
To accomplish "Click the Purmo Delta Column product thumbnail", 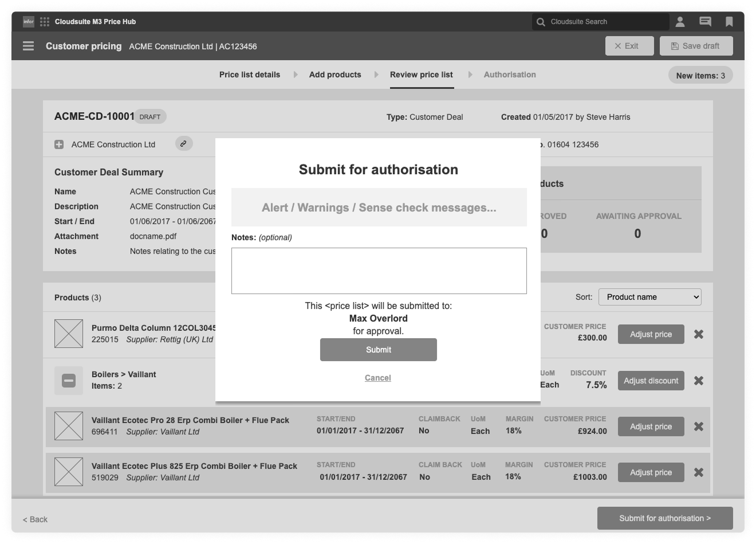I will click(69, 334).
